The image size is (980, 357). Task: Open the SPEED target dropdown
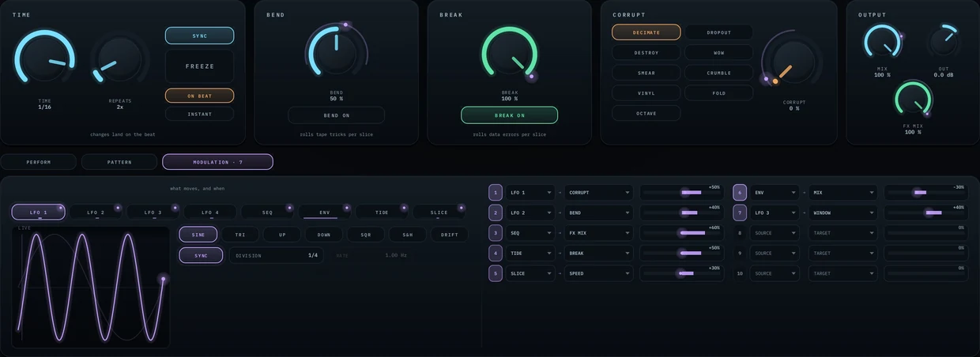[x=599, y=273]
